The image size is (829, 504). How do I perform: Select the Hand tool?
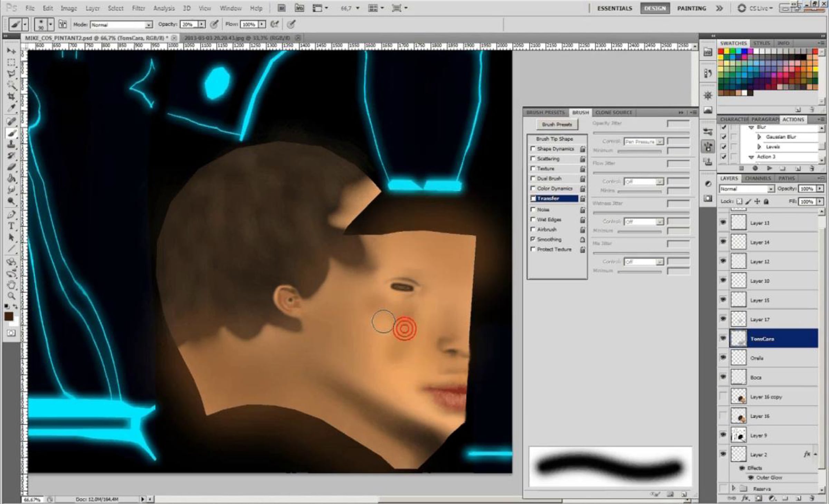(x=11, y=285)
